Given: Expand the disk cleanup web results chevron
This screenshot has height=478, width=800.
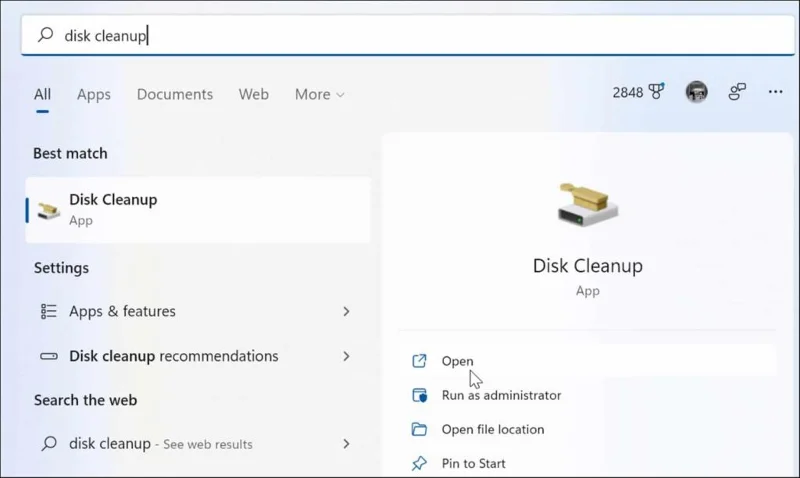Looking at the screenshot, I should tap(346, 444).
